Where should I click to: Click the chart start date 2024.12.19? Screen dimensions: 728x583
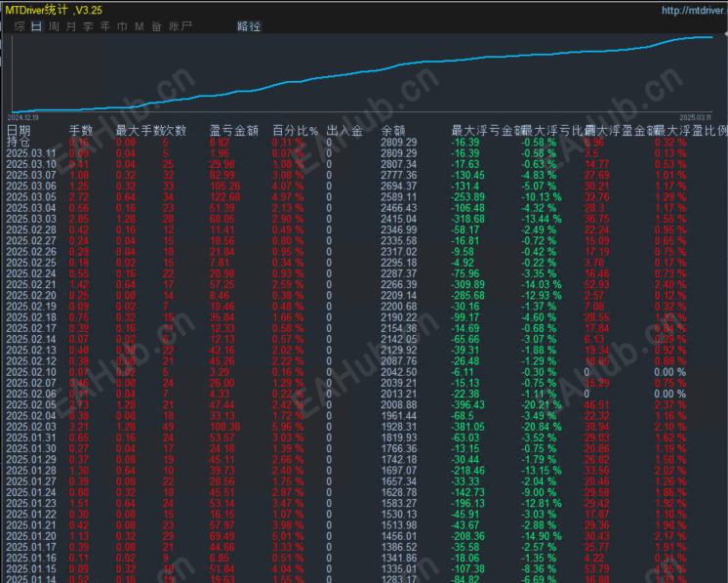pyautogui.click(x=23, y=117)
